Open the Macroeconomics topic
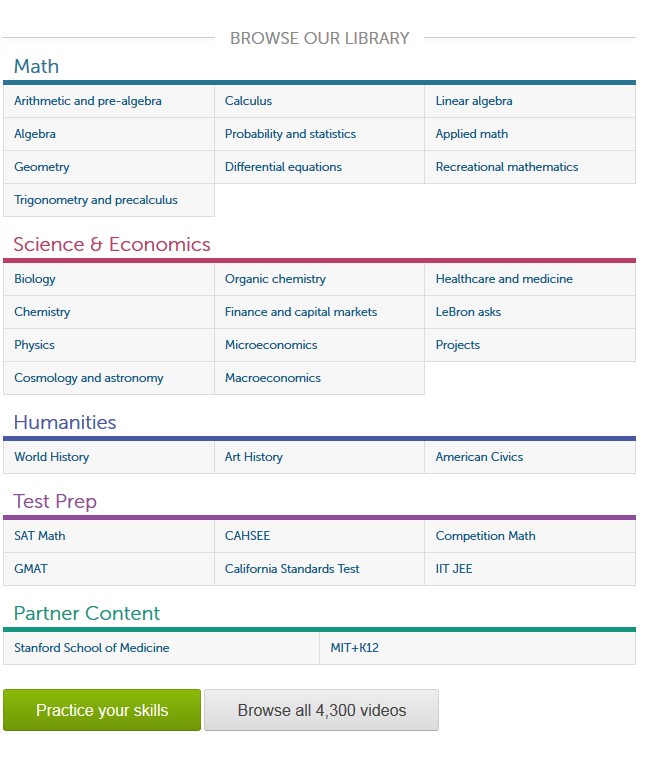The image size is (648, 761). coord(273,378)
